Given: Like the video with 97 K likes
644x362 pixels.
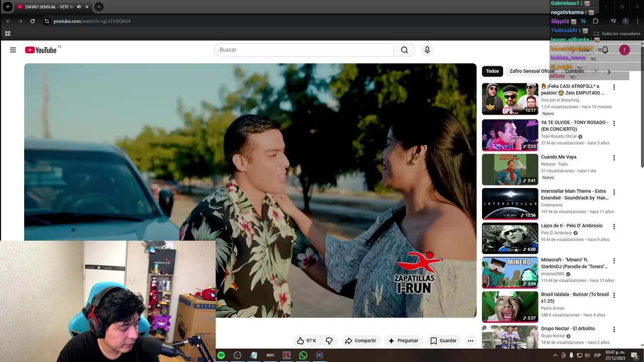Looking at the screenshot, I should pos(306,341).
